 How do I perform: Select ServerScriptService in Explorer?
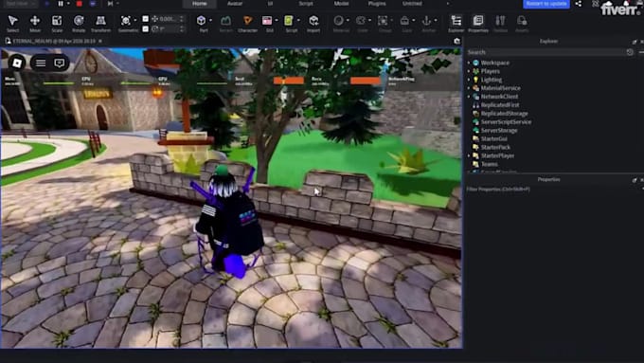(x=506, y=122)
